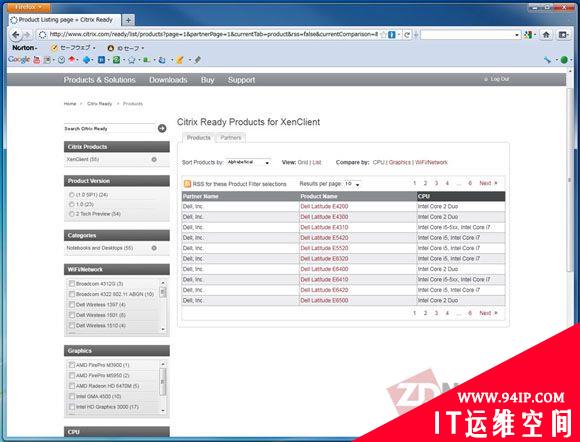
Task: Click the Norton ID Safe icon
Action: coord(111,48)
